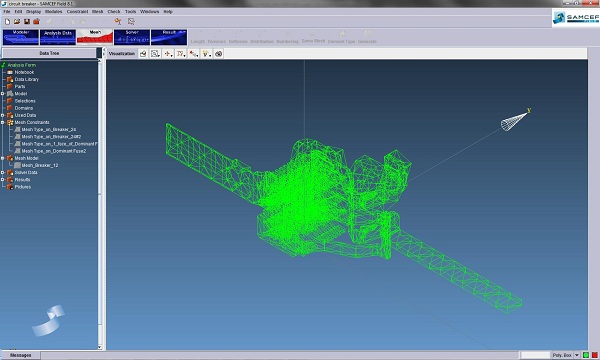Viewport: 600px width, 360px height.
Task: Click the camera snapshot icon in Visualization bar
Action: coord(218,54)
